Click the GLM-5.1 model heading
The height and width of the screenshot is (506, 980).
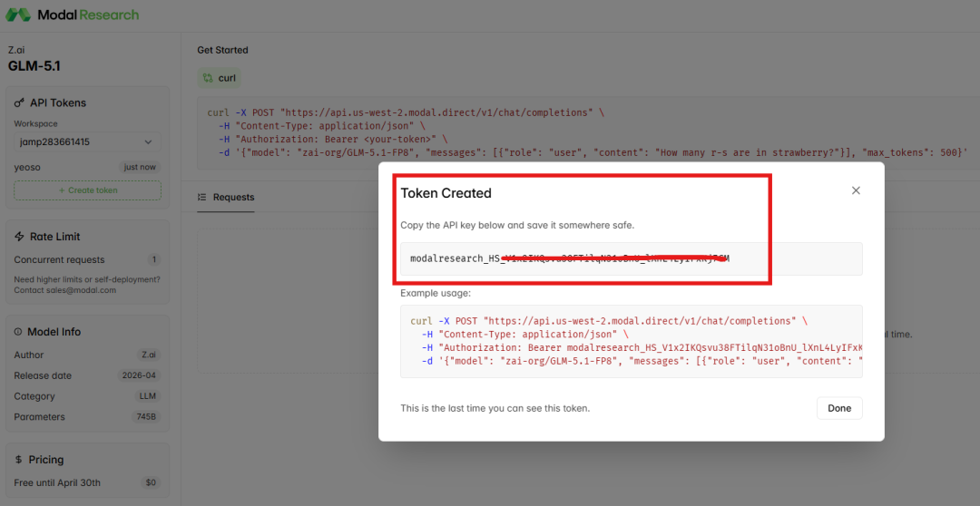[34, 65]
